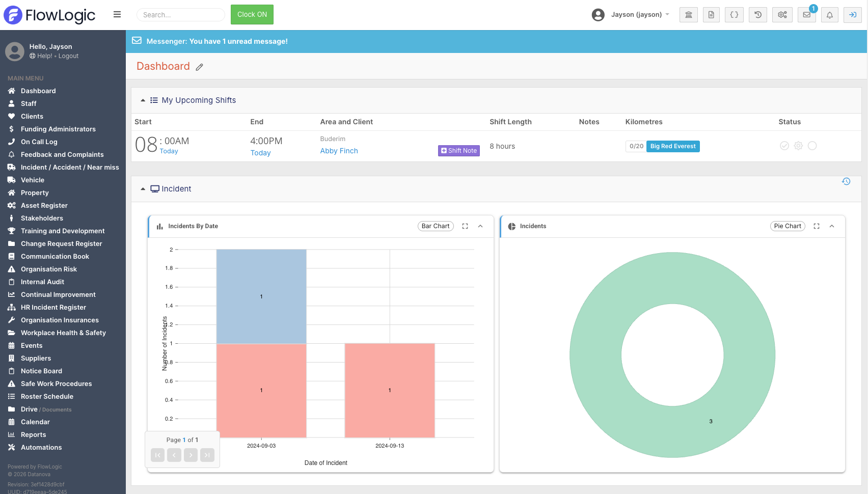Image resolution: width=868 pixels, height=494 pixels.
Task: Click the envelope icon in Messenger banner
Action: (137, 41)
